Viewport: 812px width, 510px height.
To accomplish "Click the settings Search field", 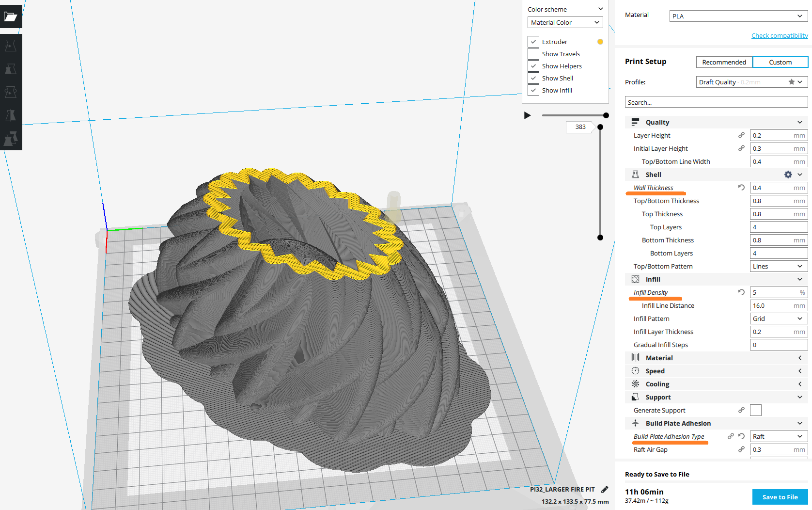I will pos(717,102).
